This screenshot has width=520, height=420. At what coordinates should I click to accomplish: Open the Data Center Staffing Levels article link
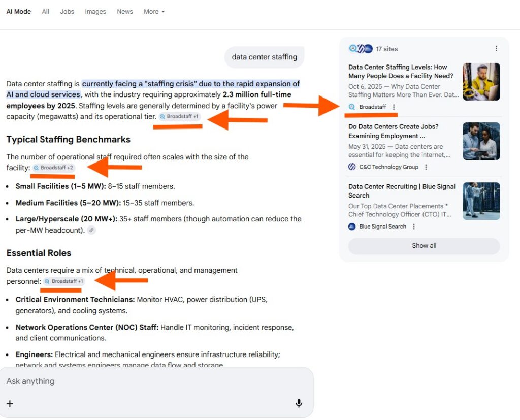(x=401, y=72)
